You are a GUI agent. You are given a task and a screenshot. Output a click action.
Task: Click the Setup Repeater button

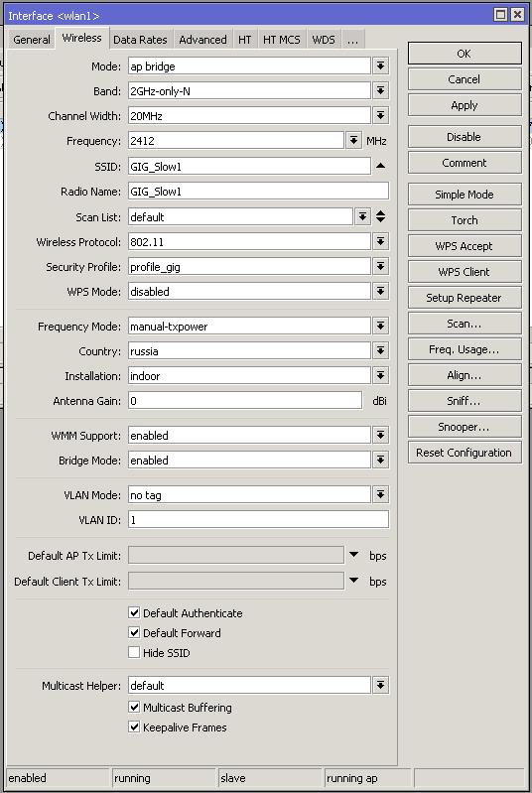point(465,298)
